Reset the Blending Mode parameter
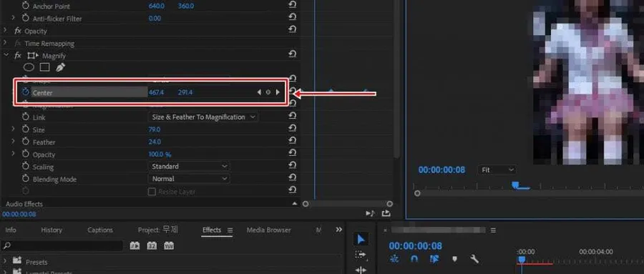This screenshot has height=274, width=644. tap(292, 177)
